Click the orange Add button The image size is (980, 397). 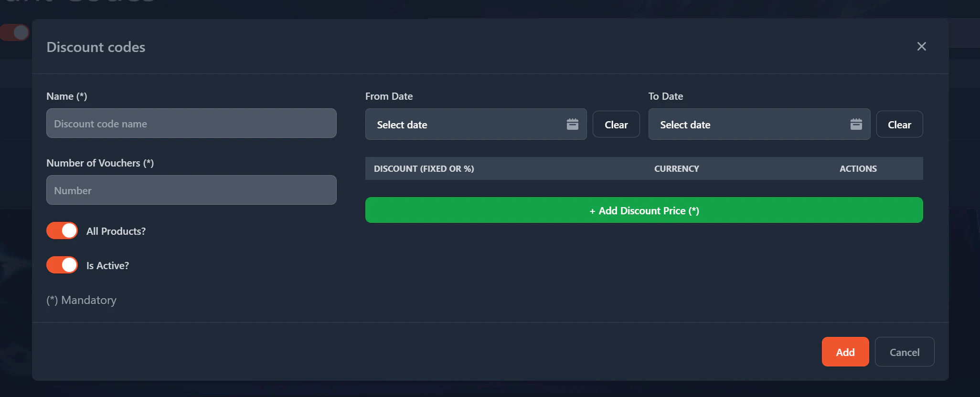845,352
